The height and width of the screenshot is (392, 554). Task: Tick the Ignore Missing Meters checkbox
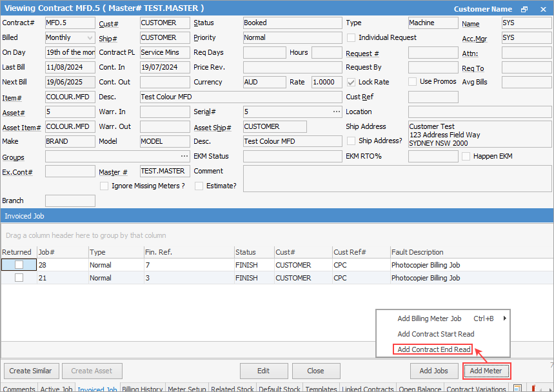[104, 186]
